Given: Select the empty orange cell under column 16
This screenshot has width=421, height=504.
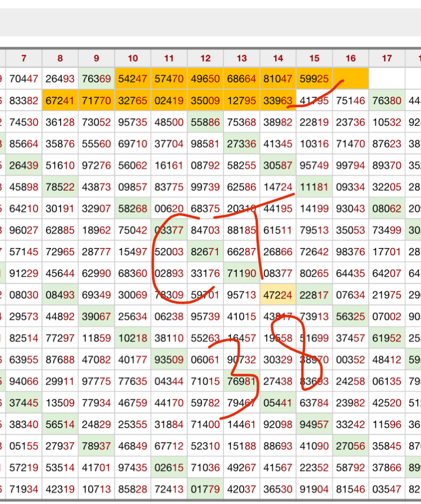Looking at the screenshot, I should tap(350, 79).
